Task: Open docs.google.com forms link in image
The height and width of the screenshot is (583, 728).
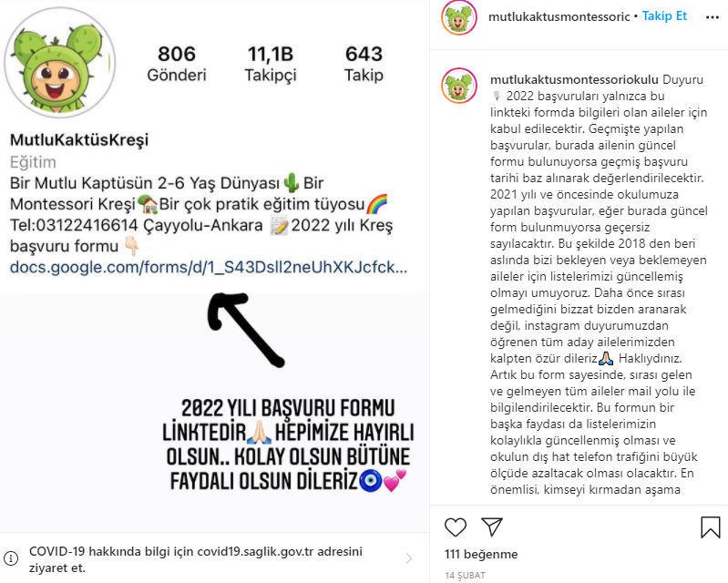Action: 209,268
